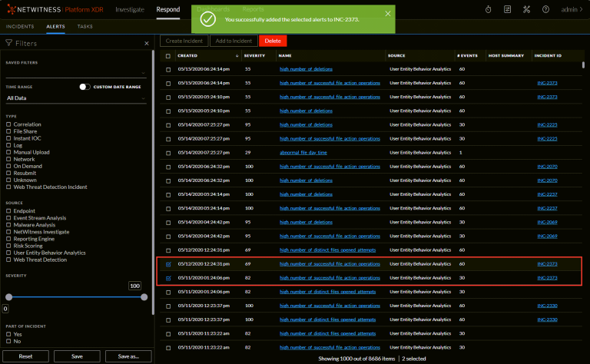Open the help question mark icon
This screenshot has height=364, width=590.
pyautogui.click(x=545, y=9)
